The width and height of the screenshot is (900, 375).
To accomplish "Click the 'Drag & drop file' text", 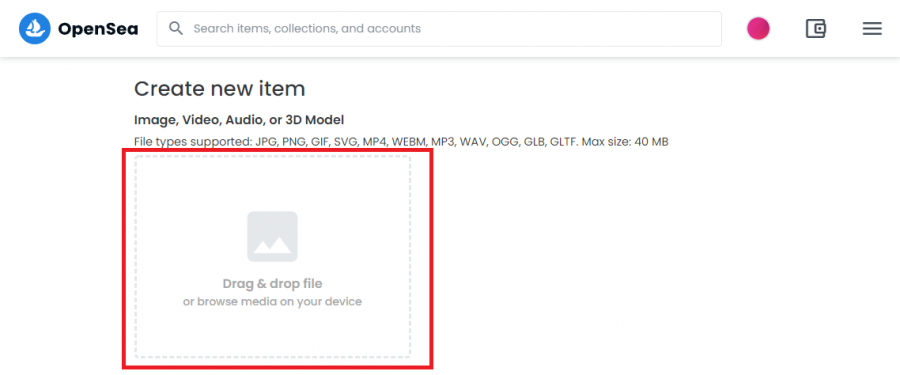I will (273, 284).
